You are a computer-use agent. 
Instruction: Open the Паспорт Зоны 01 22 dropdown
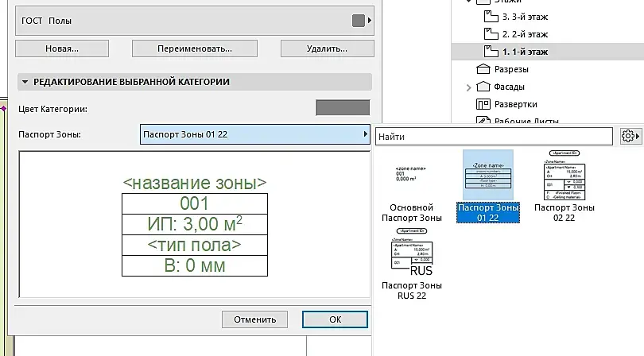point(254,134)
